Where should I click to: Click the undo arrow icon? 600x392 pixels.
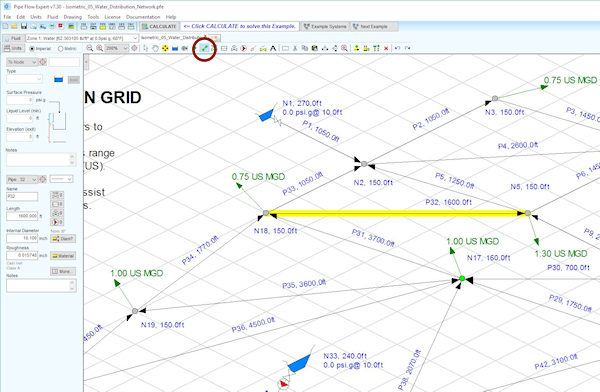pyautogui.click(x=397, y=48)
